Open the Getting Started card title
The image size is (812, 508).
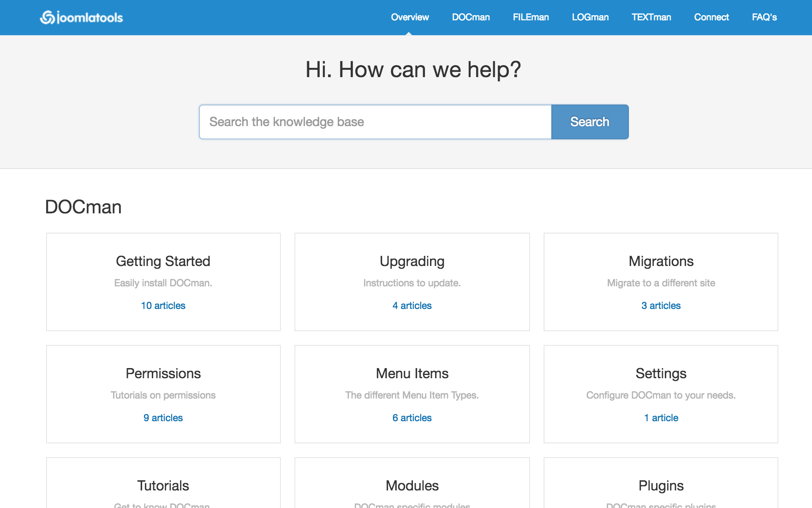tap(163, 261)
